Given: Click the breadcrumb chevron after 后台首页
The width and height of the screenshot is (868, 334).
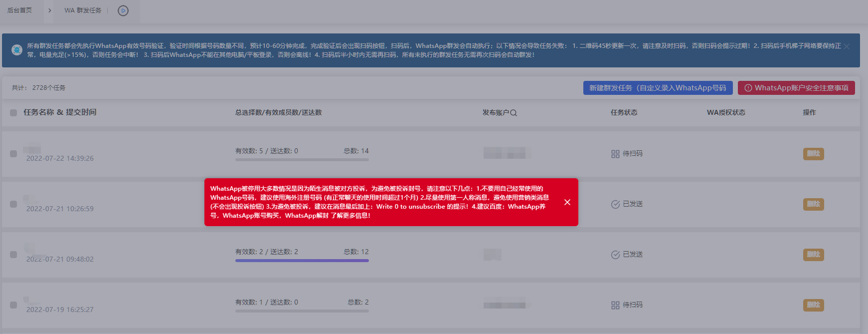Looking at the screenshot, I should [x=49, y=10].
